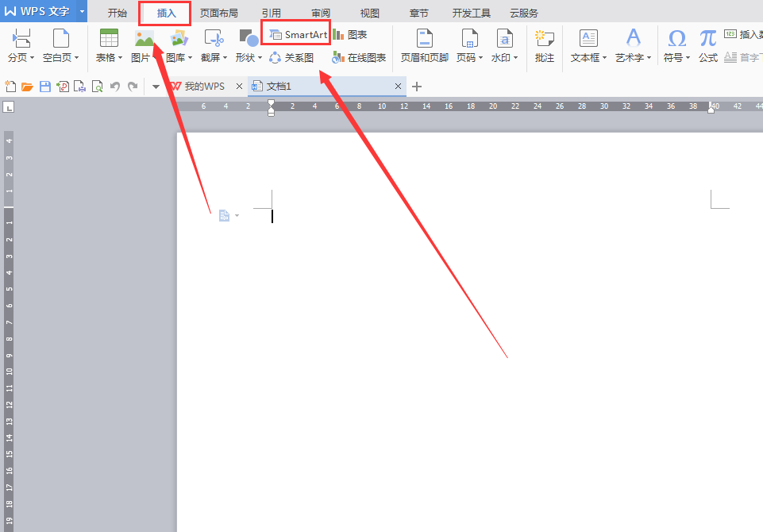Click the right indent marker on the ruler
Viewport: 763px width, 532px height.
(711, 110)
